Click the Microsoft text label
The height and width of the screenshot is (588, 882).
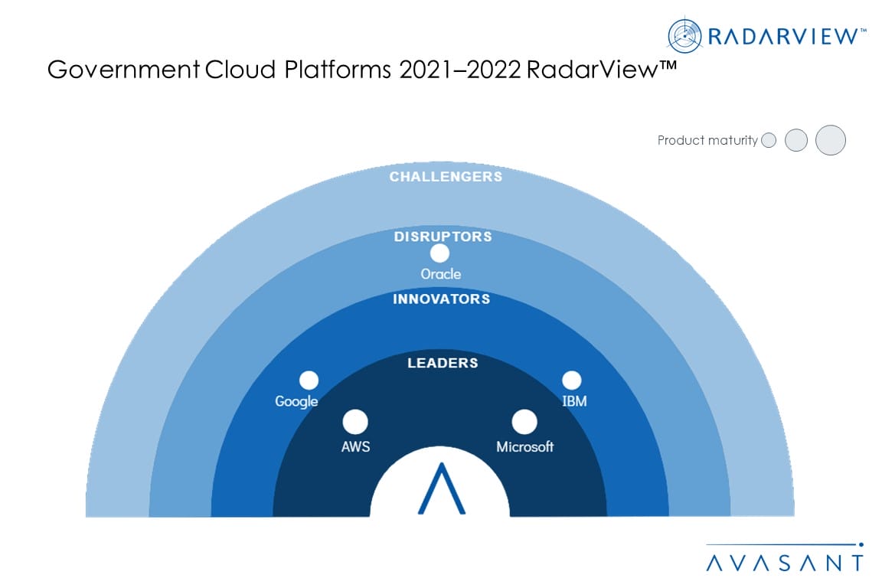[x=524, y=447]
